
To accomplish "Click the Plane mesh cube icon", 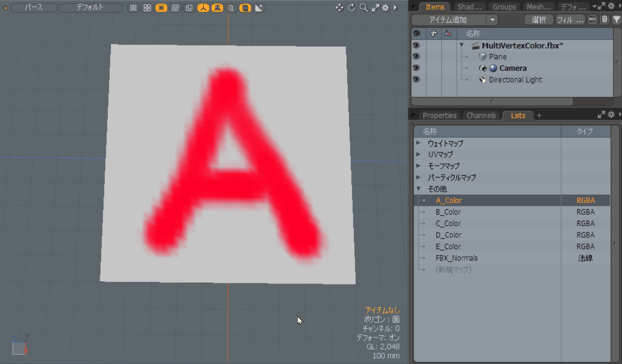I will pyautogui.click(x=483, y=57).
